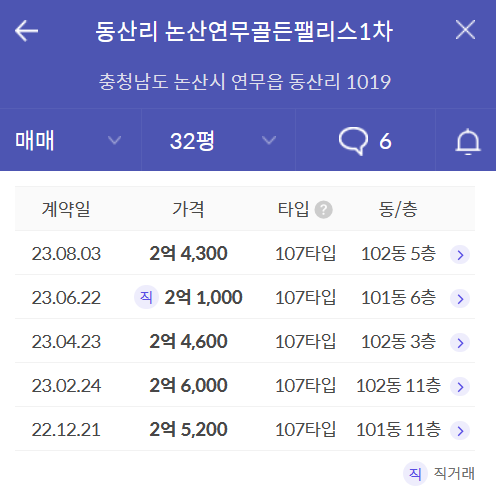496x494 pixels.
Task: Click the date 22.12.21
Action: 66,430
